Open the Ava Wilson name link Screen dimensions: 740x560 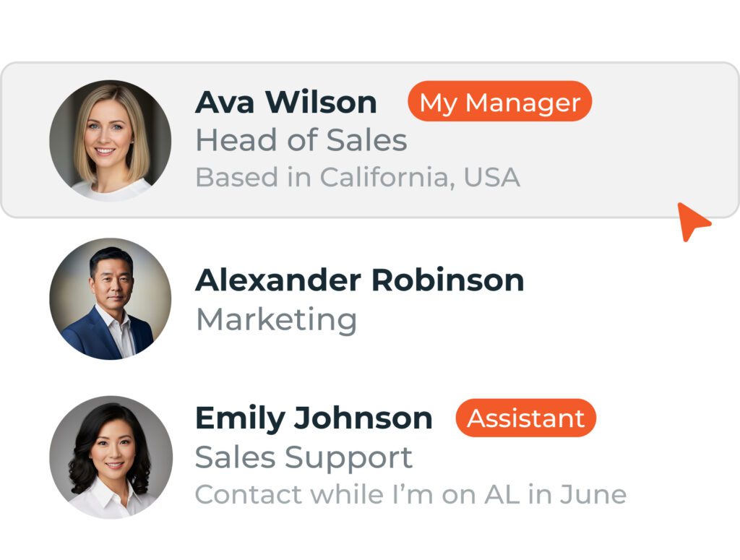286,102
